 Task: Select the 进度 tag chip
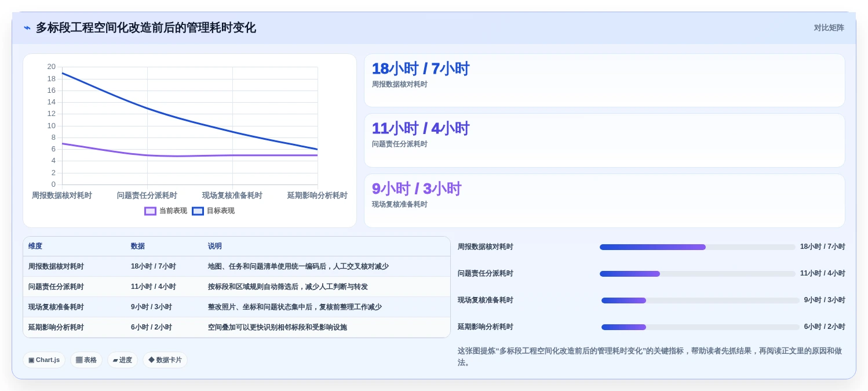coord(122,360)
